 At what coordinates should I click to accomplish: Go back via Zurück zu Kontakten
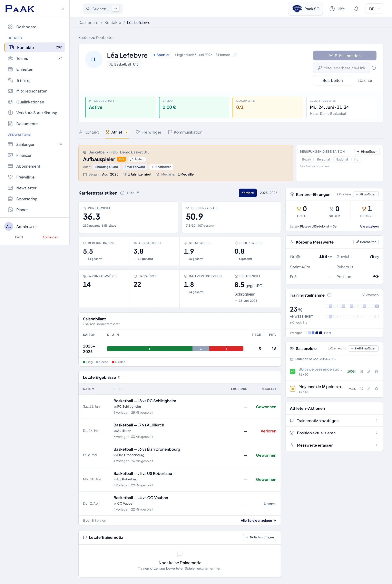click(x=96, y=38)
